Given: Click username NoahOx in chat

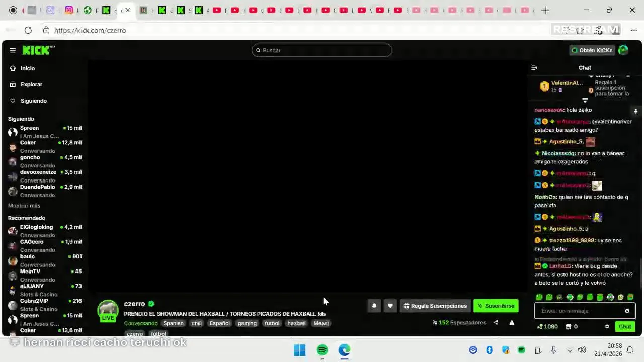Looking at the screenshot, I should (545, 197).
